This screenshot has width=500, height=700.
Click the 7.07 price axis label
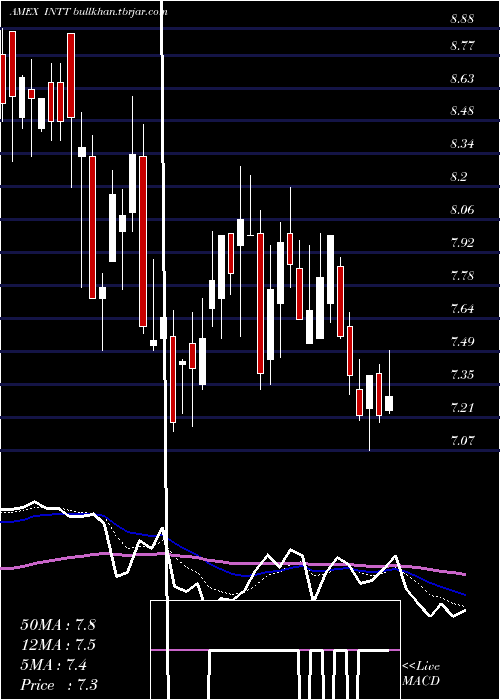(x=462, y=441)
